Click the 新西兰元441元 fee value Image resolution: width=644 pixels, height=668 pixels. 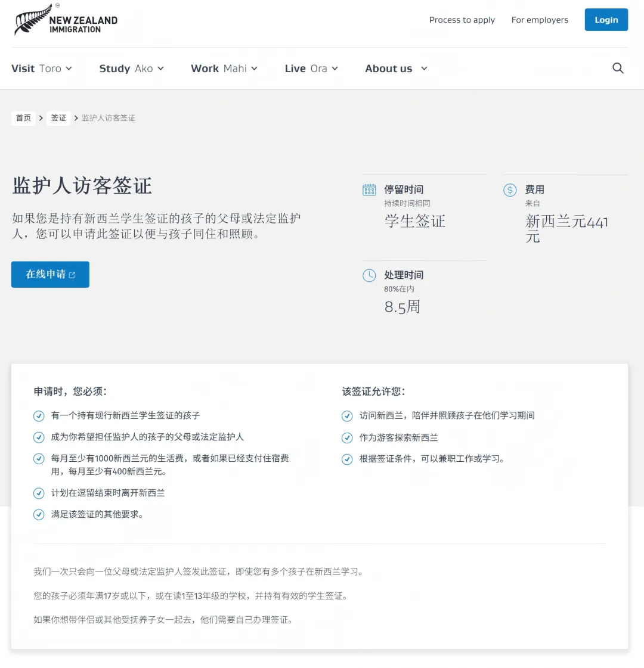566,229
